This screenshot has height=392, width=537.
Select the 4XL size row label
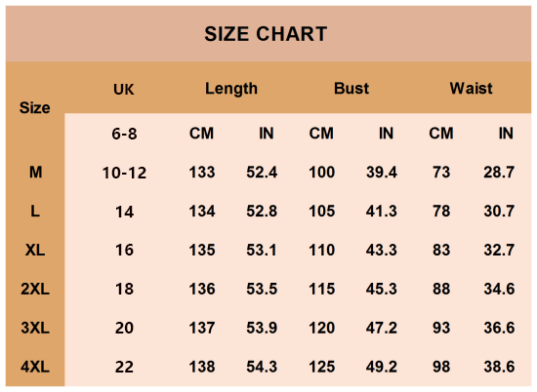point(35,367)
